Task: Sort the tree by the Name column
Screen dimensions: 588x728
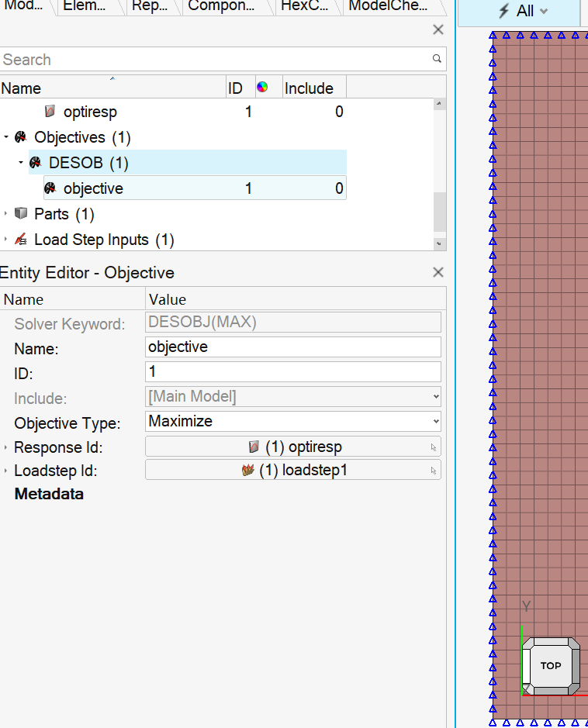Action: point(112,88)
